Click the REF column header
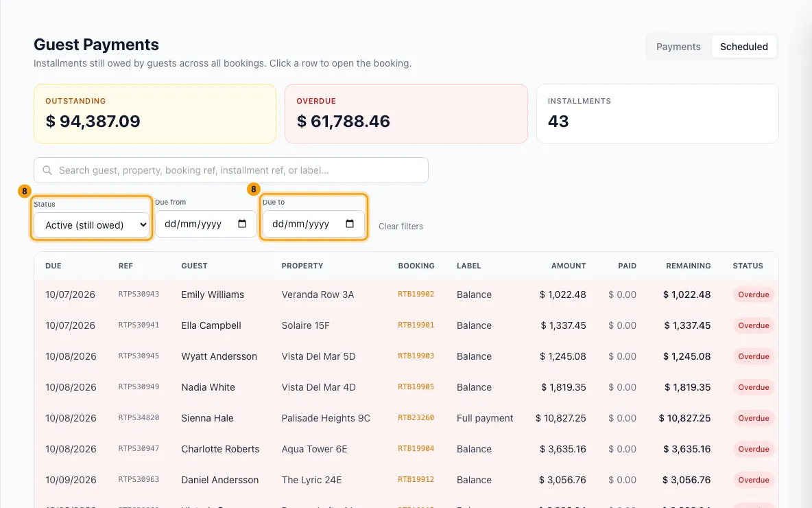 [126, 266]
